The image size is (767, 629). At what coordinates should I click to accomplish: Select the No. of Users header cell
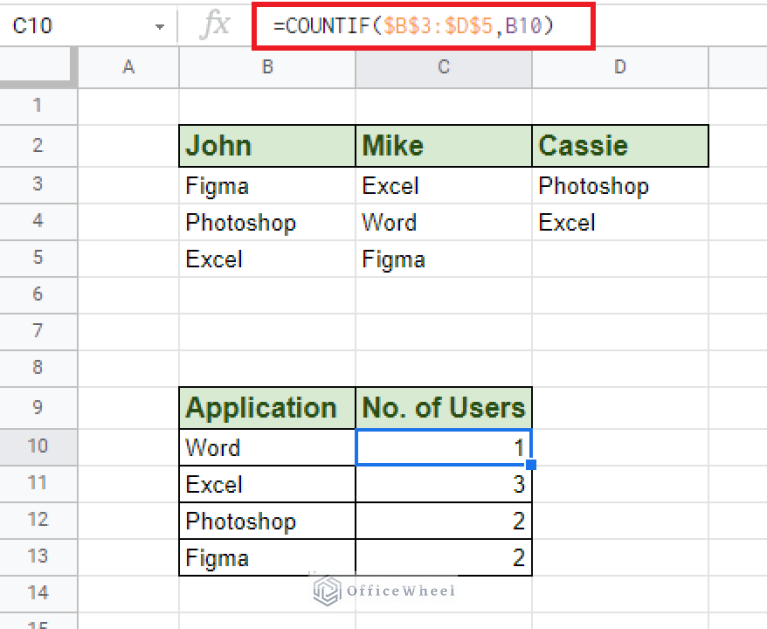(443, 407)
